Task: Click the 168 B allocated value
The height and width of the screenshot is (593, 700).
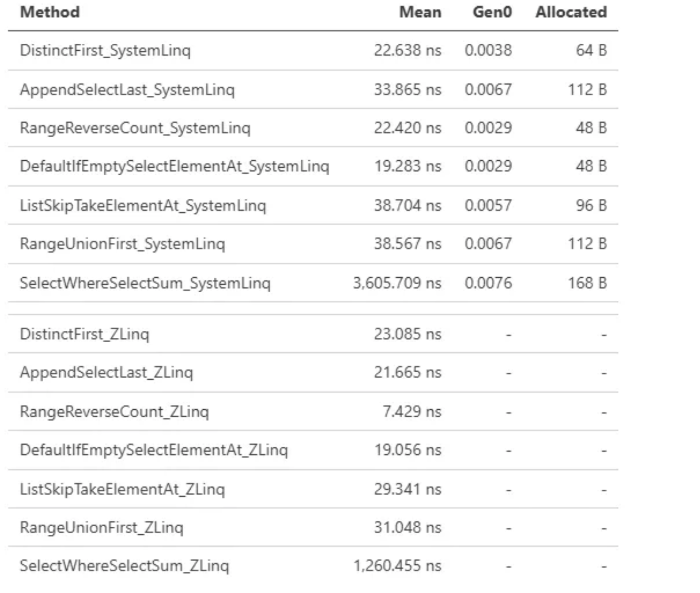Action: 587,283
